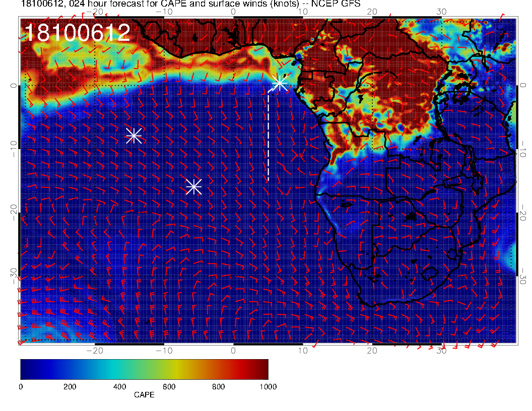Click the 400 tick label on the colorbar
Viewport: 532px width, 411px height.
(x=119, y=386)
